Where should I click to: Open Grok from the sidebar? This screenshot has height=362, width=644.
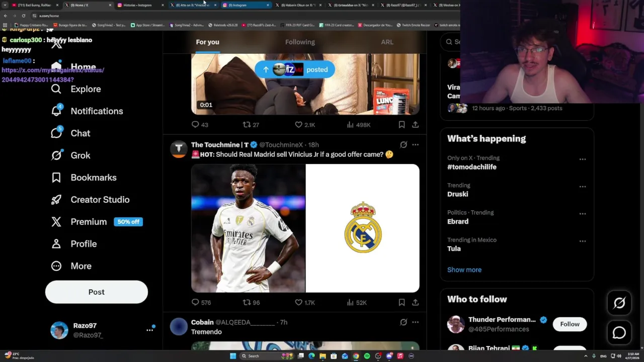point(70,155)
